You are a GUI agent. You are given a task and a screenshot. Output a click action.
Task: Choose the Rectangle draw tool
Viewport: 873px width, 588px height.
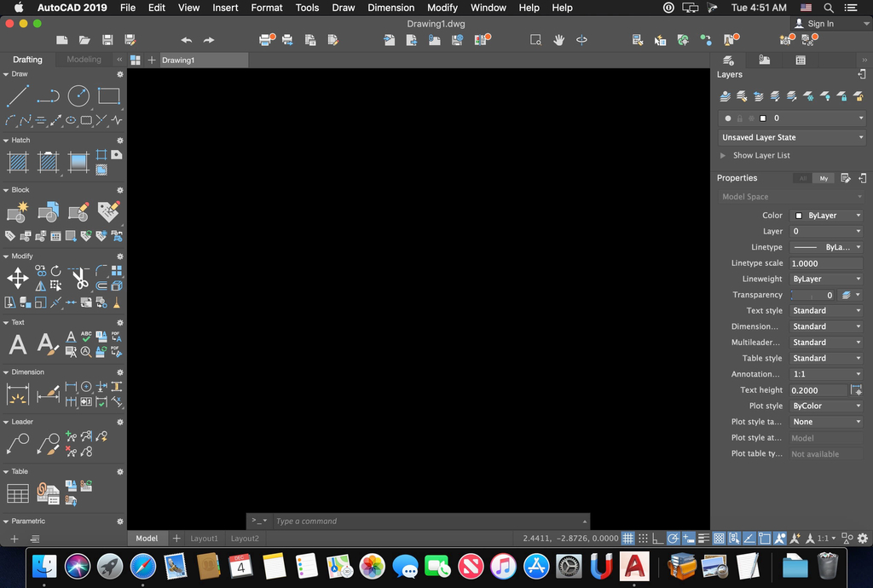[x=108, y=96]
